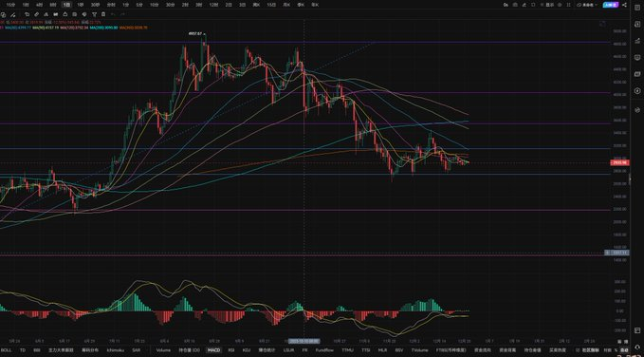Toggle the TVolume sub-indicator
Viewport: 644px width, 357px height.
click(x=419, y=350)
